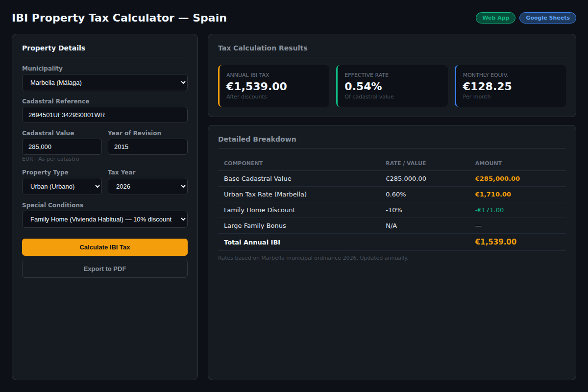Click the -10% rate cell

coord(394,210)
